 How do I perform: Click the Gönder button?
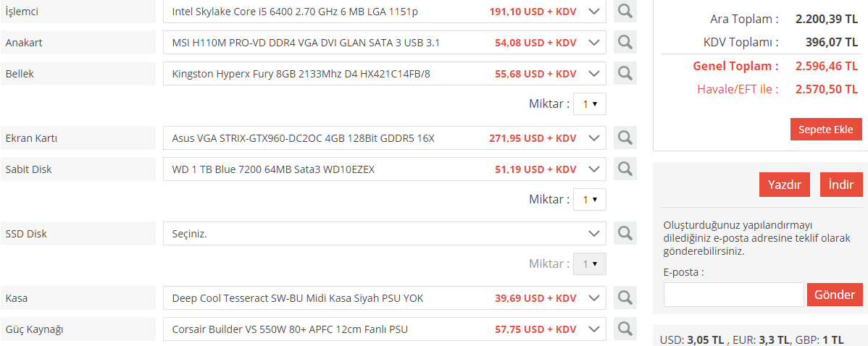pyautogui.click(x=835, y=295)
